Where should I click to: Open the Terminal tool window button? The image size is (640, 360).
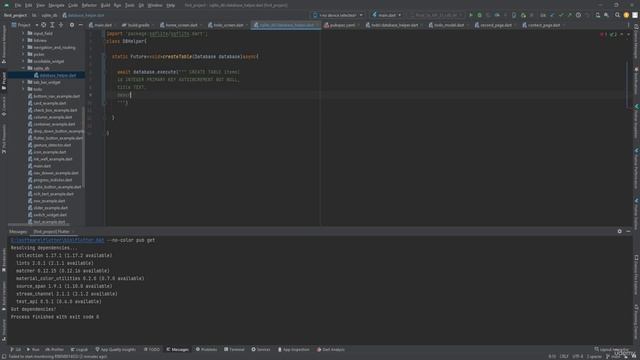click(234, 349)
